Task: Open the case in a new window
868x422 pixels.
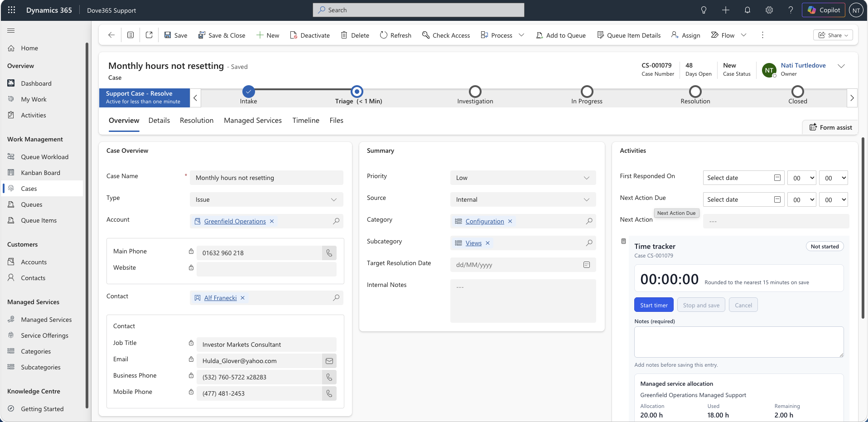Action: click(x=149, y=35)
